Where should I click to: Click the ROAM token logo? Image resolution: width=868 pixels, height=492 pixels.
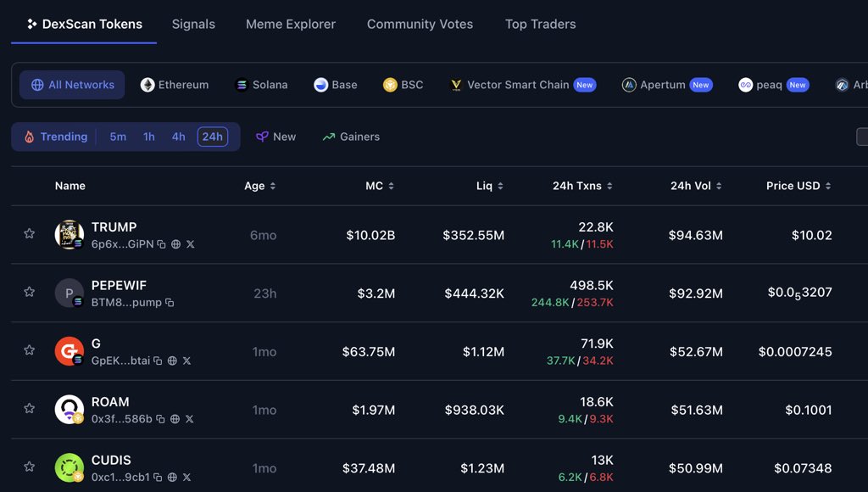[x=70, y=409]
